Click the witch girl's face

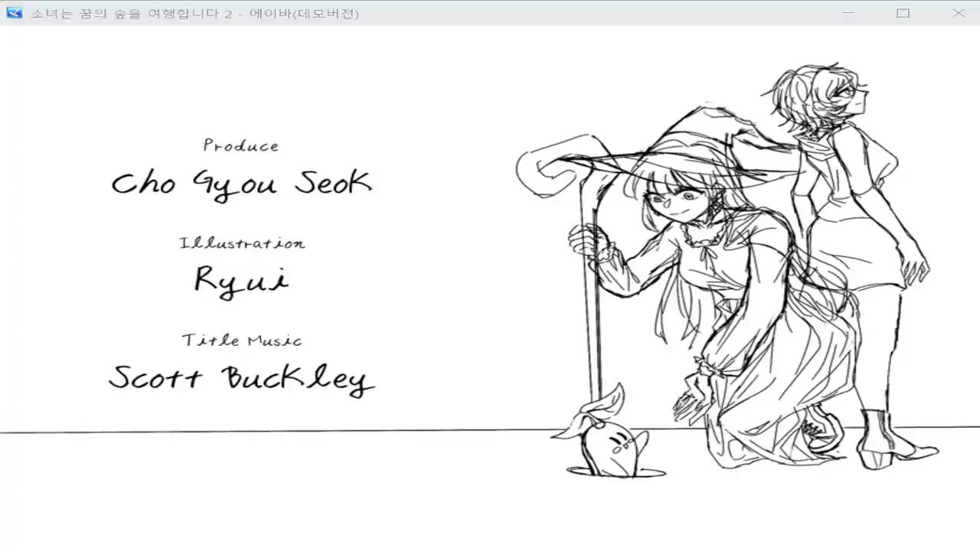click(x=678, y=201)
